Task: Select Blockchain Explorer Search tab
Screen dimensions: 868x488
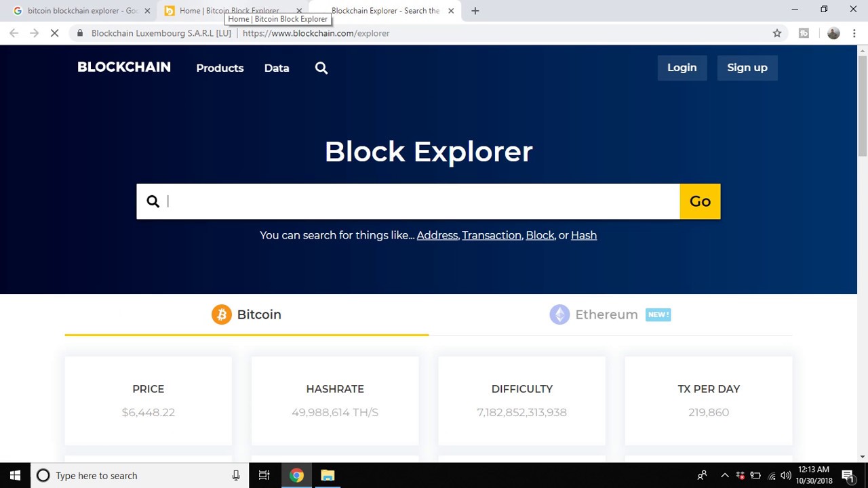Action: pyautogui.click(x=384, y=11)
